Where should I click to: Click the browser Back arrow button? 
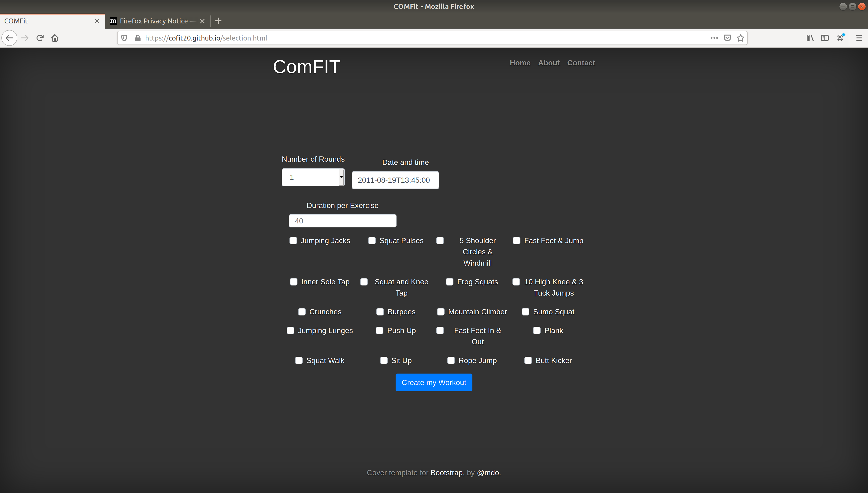point(9,38)
